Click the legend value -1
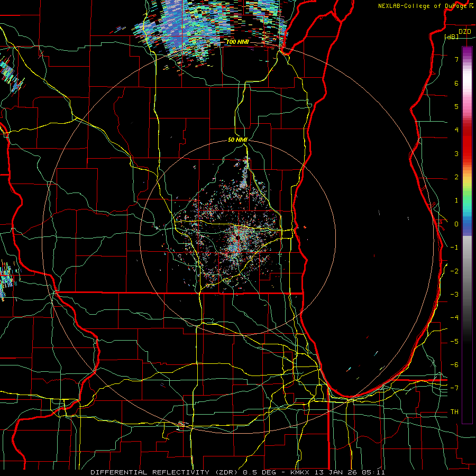 pos(454,248)
